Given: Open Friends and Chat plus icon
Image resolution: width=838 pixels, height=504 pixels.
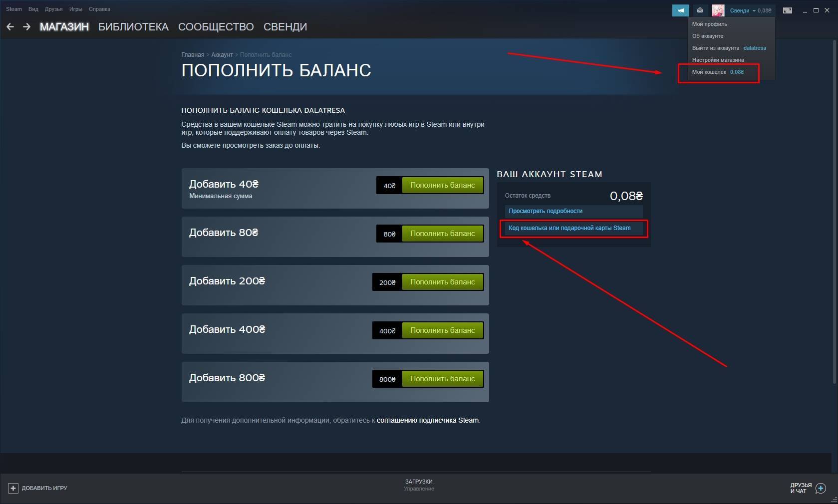Looking at the screenshot, I should pyautogui.click(x=821, y=488).
